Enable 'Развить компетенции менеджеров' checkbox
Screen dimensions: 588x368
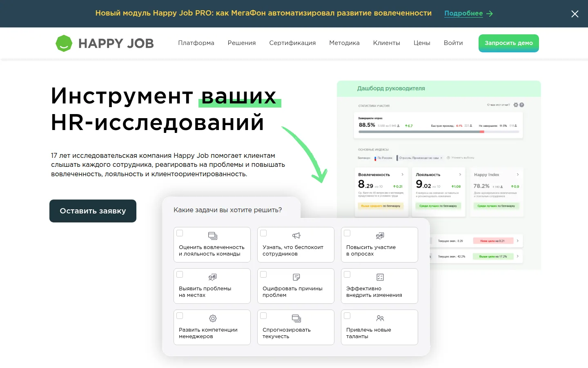click(x=180, y=316)
